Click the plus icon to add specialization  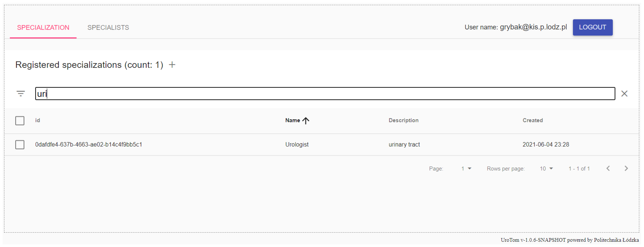(172, 65)
